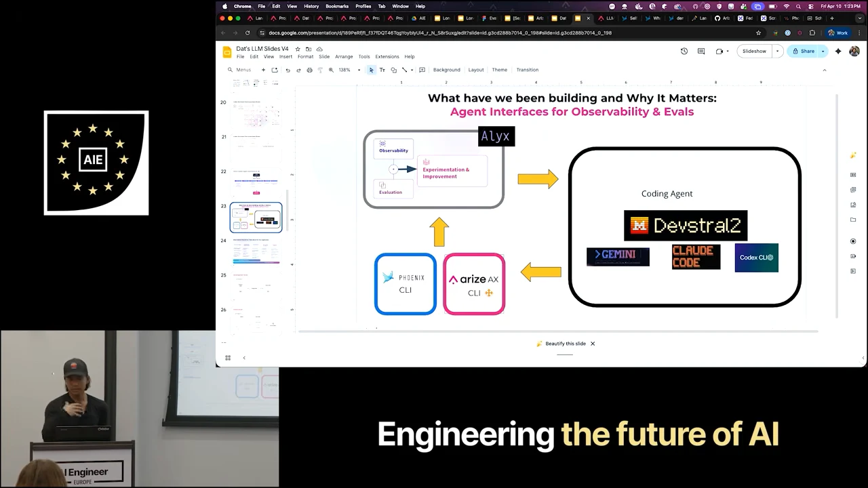868x488 pixels.
Task: Star the Dat's LLM Slides V4 presentation
Action: 298,49
